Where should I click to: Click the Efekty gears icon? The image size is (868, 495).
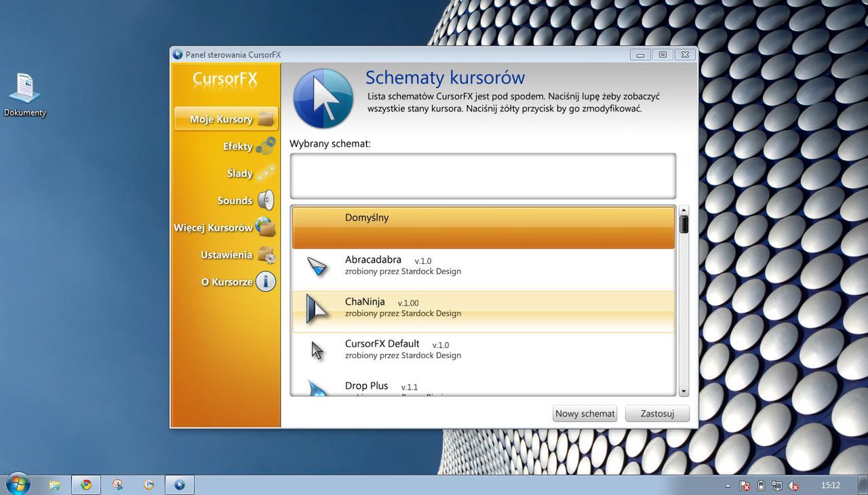(266, 146)
